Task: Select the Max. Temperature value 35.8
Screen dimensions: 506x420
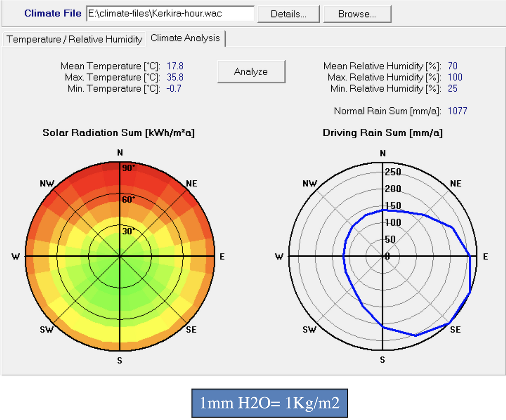Action: coord(175,77)
